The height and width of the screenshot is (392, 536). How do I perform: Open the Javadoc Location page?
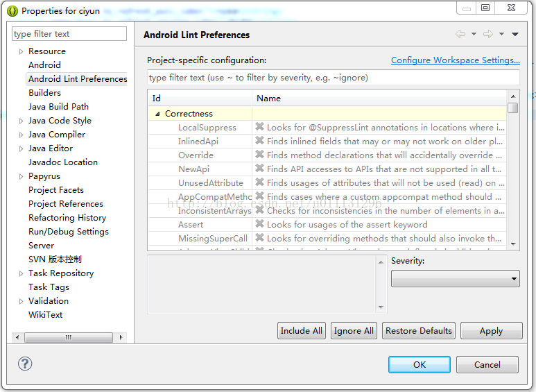pos(63,162)
